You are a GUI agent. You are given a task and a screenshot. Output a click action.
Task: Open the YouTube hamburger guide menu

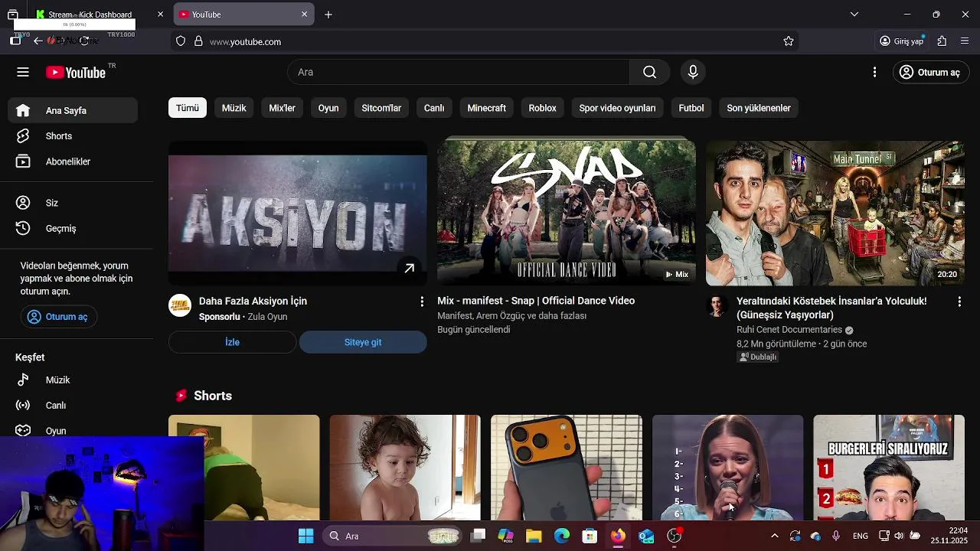click(x=23, y=72)
